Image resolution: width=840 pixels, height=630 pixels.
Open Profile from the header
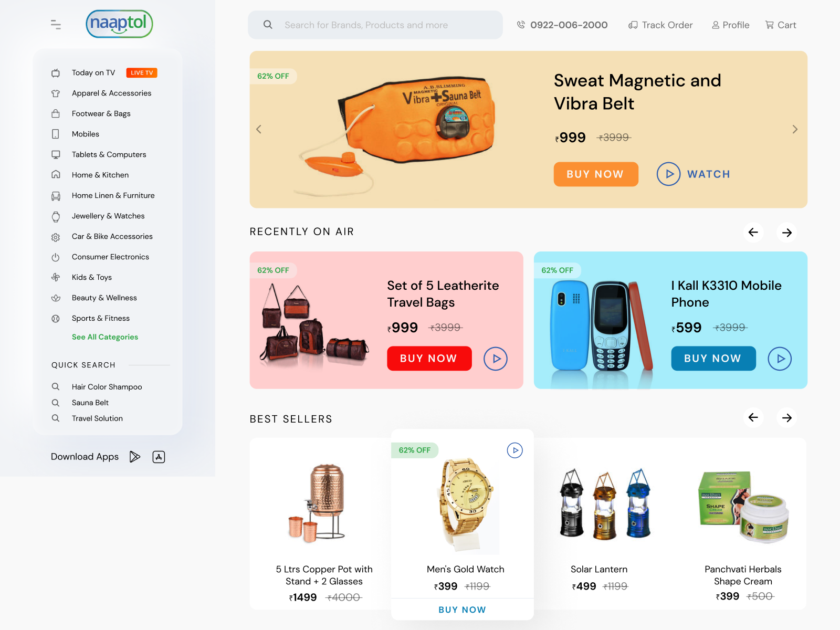pyautogui.click(x=730, y=25)
